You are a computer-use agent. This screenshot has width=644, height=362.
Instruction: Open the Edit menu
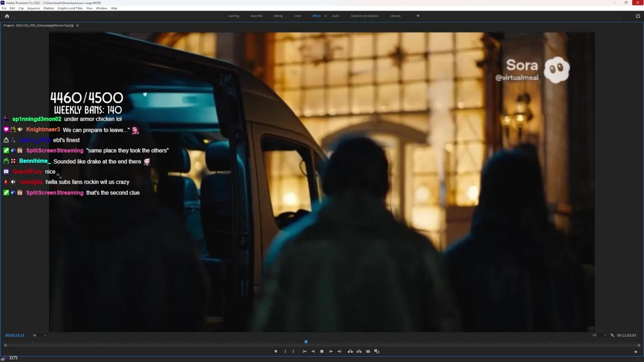[x=12, y=8]
